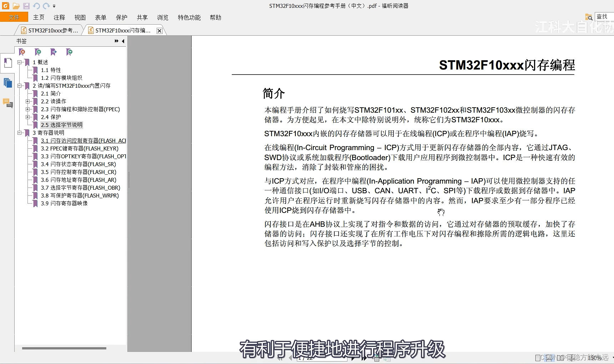Switch to the 保护 ribbon tab
614x364 pixels.
[121, 17]
